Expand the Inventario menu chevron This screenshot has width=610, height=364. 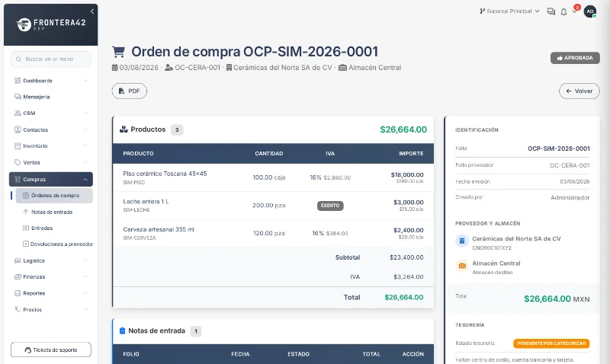pyautogui.click(x=85, y=146)
